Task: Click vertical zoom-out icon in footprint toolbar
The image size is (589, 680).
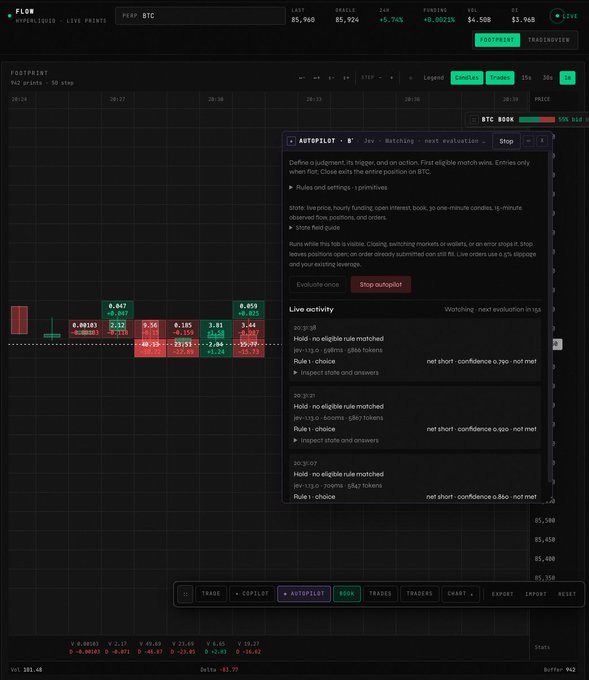Action: click(x=331, y=78)
